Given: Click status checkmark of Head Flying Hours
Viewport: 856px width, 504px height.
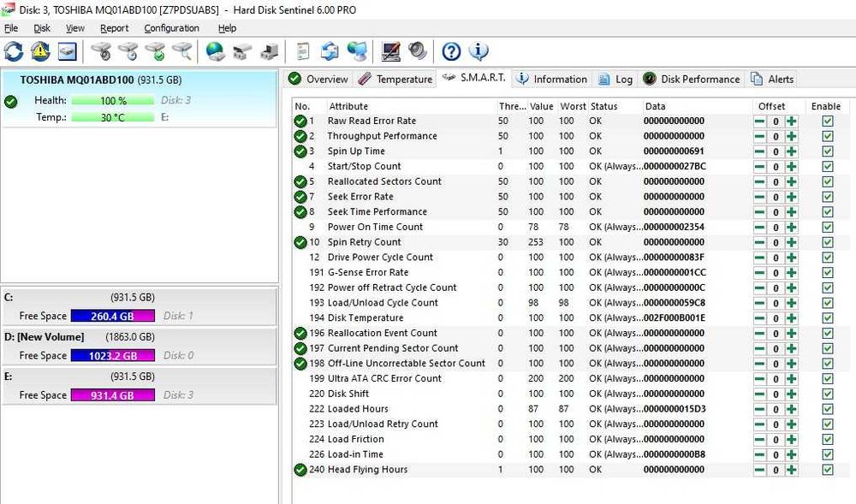Looking at the screenshot, I should [x=300, y=470].
